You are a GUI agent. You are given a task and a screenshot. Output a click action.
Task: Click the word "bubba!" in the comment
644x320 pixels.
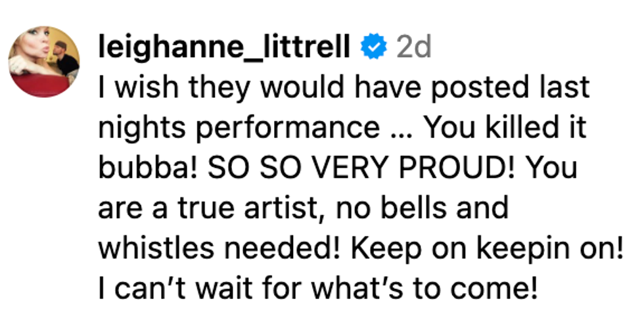click(149, 168)
